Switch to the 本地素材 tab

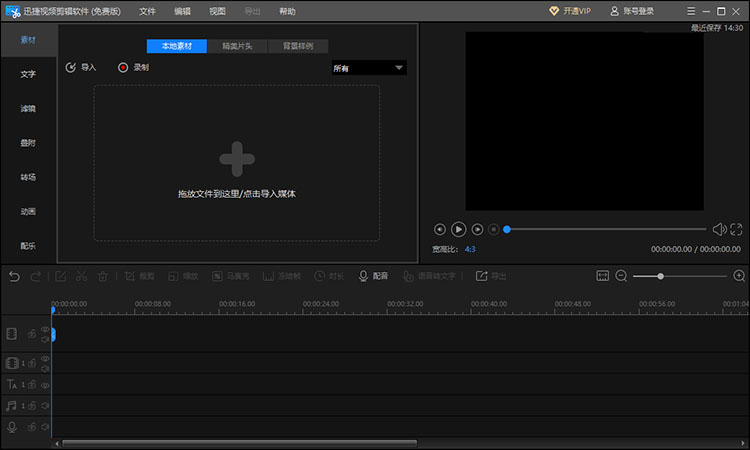176,46
